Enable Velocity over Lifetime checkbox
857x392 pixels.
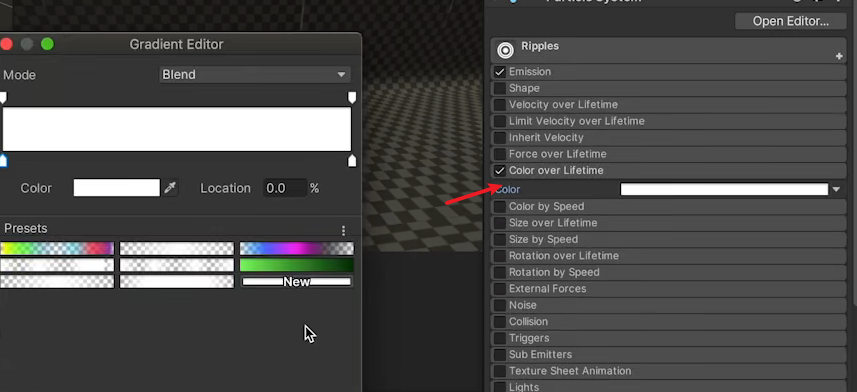pyautogui.click(x=500, y=104)
